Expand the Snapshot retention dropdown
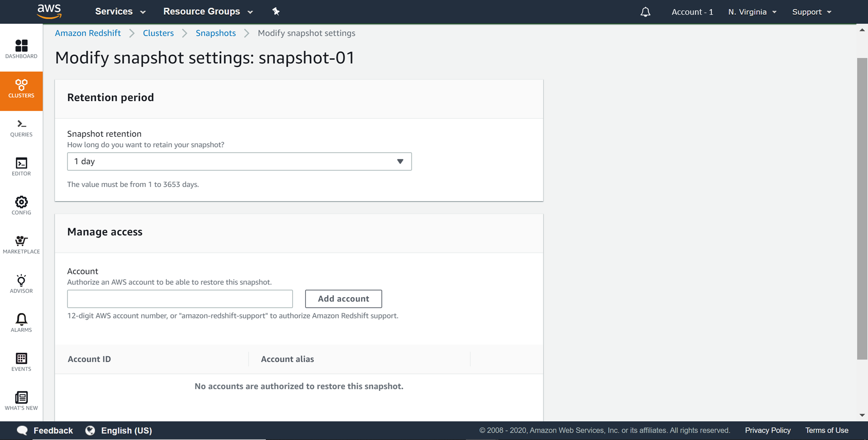Viewport: 868px width, 440px height. tap(239, 162)
